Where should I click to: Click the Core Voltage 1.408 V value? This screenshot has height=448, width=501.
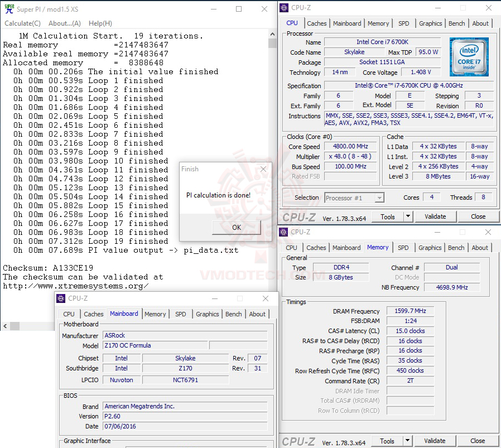421,72
